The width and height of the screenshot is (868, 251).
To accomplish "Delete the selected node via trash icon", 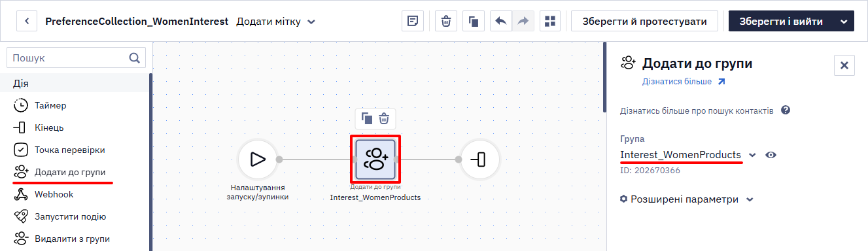I will 385,118.
